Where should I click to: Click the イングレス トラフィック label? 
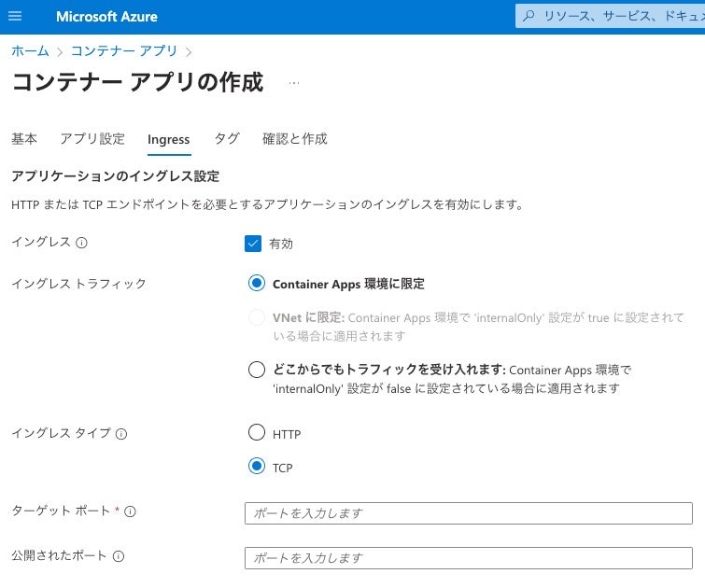pos(78,284)
